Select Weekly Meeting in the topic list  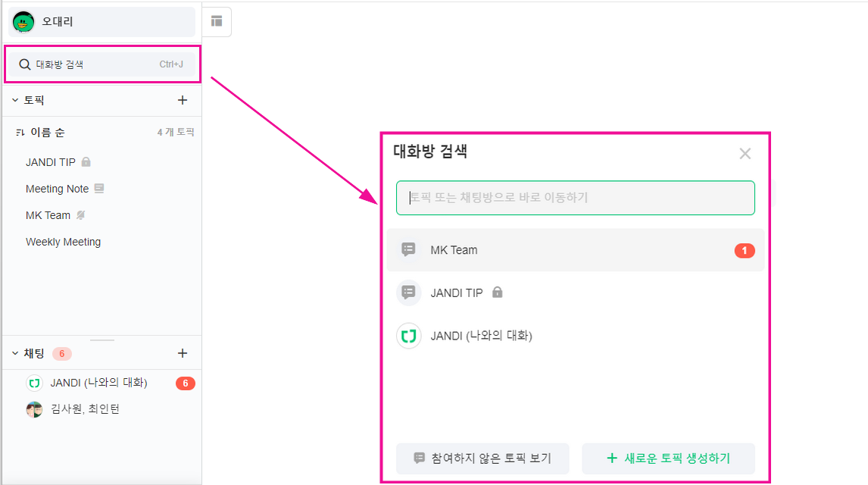[x=63, y=242]
